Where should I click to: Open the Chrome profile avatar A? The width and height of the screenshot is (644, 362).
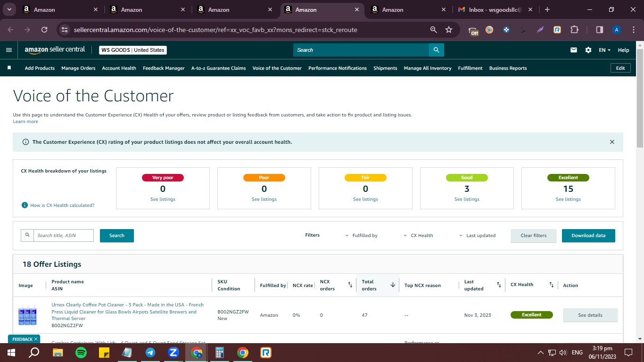[x=616, y=30]
